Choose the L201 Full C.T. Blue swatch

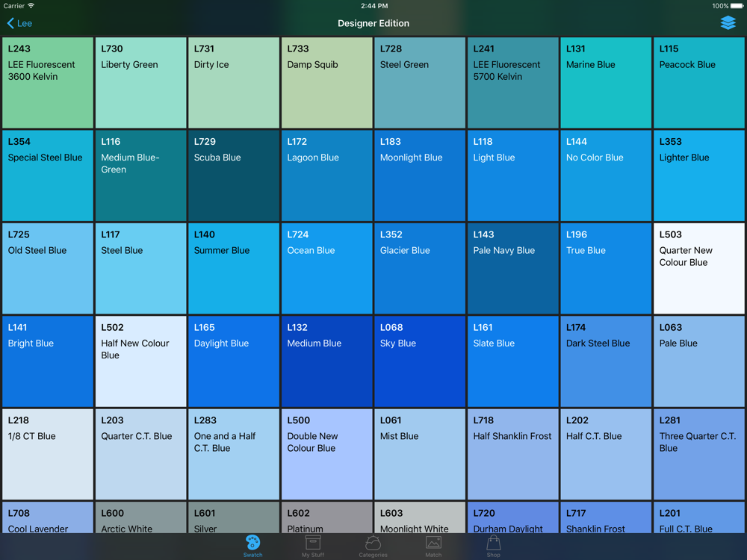[x=699, y=517]
